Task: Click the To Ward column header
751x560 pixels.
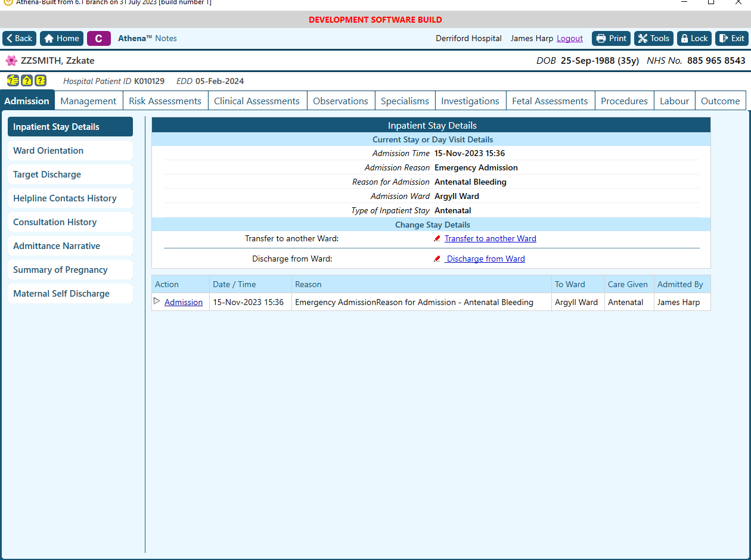Action: pyautogui.click(x=578, y=284)
